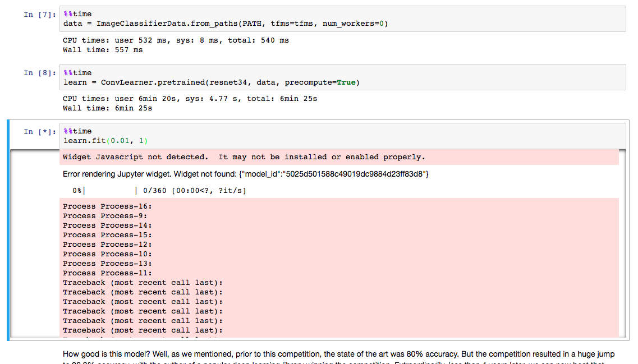This screenshot has width=638, height=364.
Task: Click the 'Process Process-16:' error line
Action: pos(107,206)
